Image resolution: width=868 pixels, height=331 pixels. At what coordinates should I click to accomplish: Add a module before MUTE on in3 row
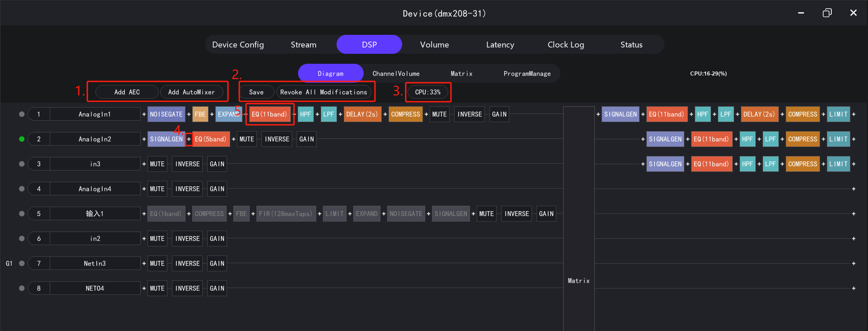tap(144, 164)
